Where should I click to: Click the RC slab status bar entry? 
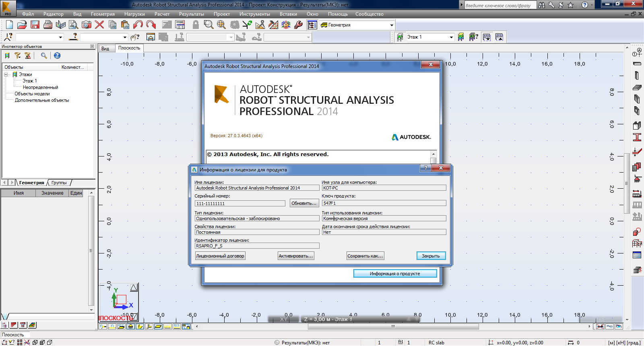[x=436, y=343]
